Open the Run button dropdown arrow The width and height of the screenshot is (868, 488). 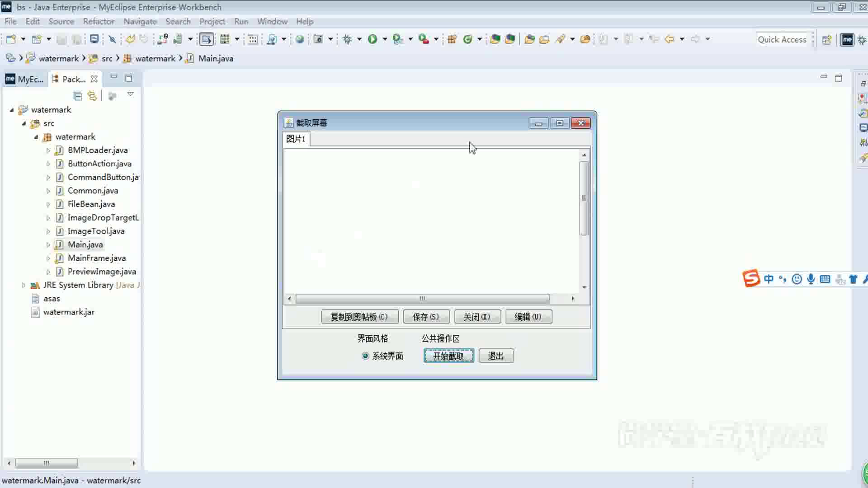coord(385,39)
